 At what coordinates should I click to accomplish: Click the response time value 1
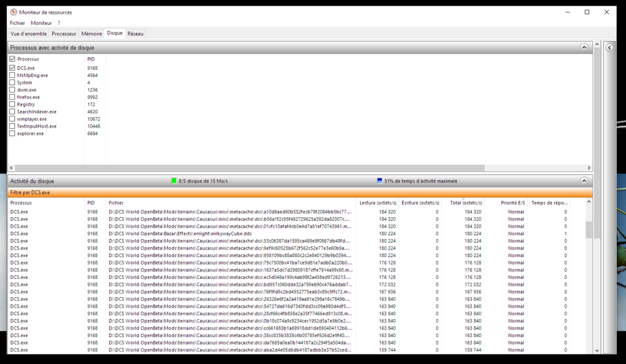[x=565, y=234]
